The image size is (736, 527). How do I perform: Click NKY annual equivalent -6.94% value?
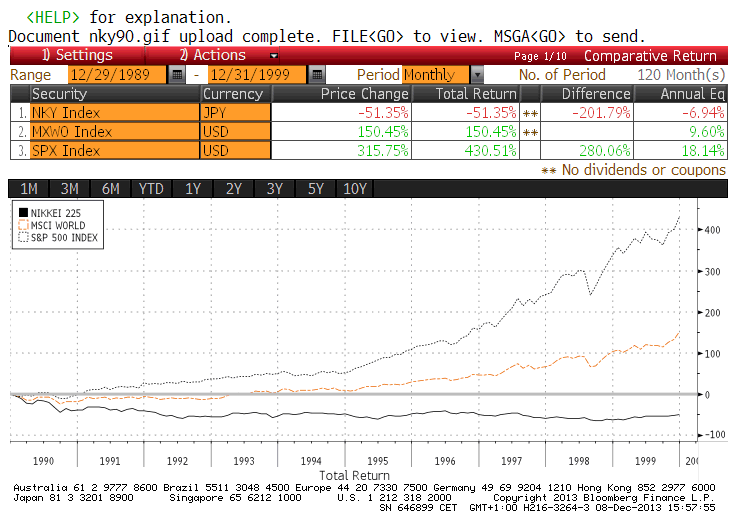(x=703, y=113)
